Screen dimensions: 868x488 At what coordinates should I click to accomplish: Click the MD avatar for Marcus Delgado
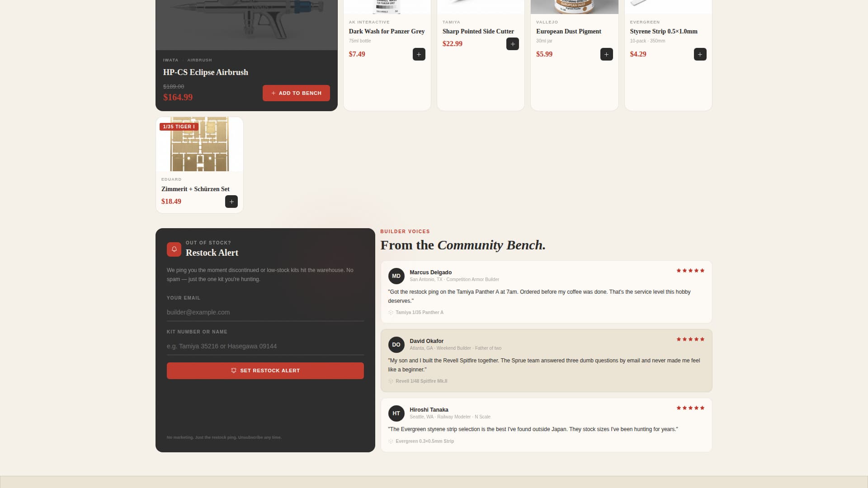point(396,276)
